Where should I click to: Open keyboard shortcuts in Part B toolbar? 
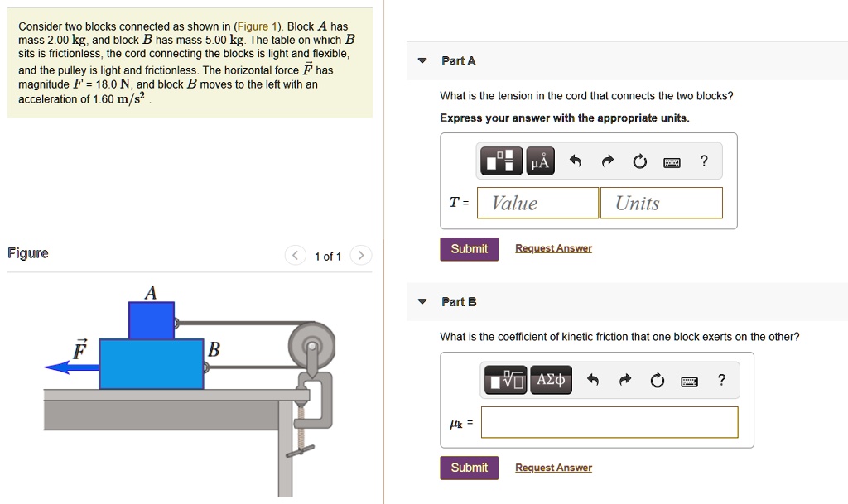coord(689,382)
